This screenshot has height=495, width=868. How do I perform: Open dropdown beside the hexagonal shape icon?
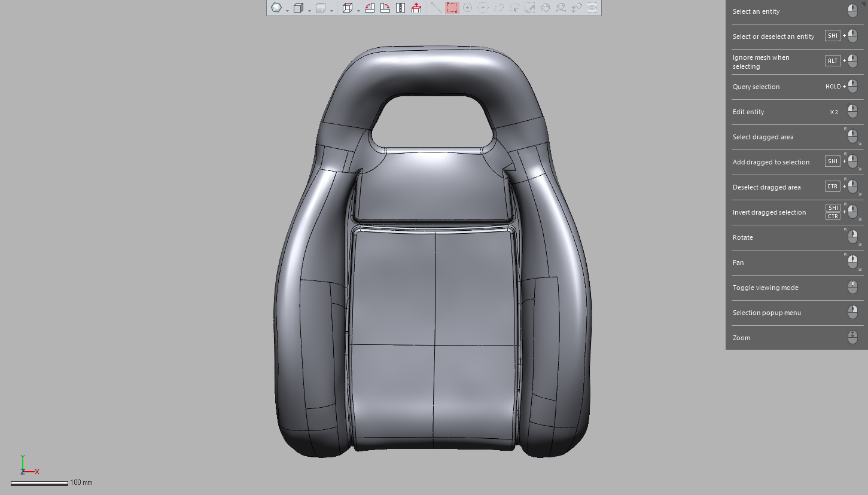(x=288, y=11)
